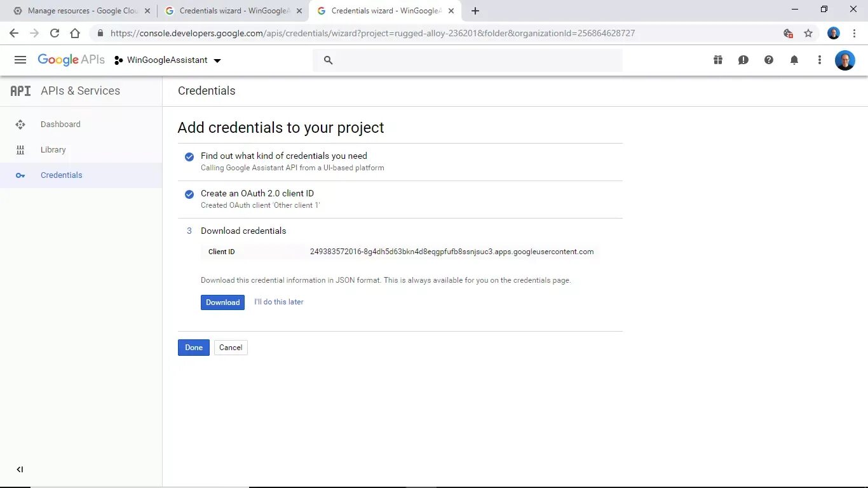Click the Credentials key icon
Viewport: 868px width, 488px height.
click(20, 175)
